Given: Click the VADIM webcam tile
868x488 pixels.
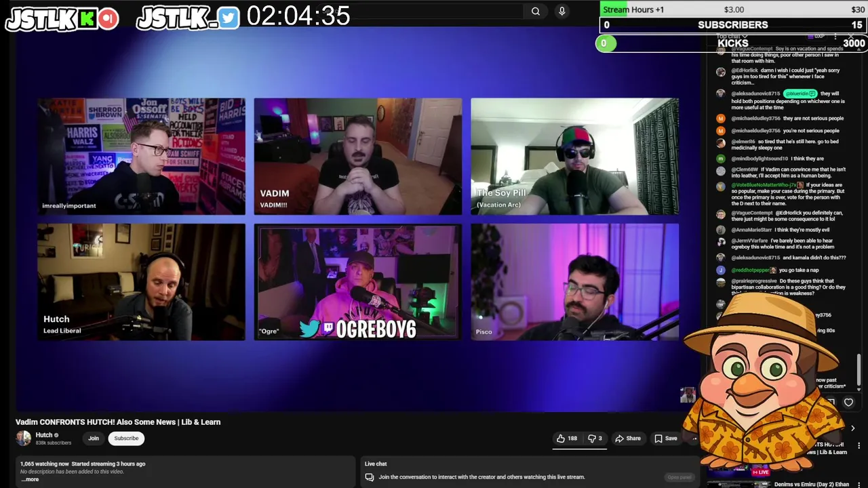Looking at the screenshot, I should click(358, 157).
